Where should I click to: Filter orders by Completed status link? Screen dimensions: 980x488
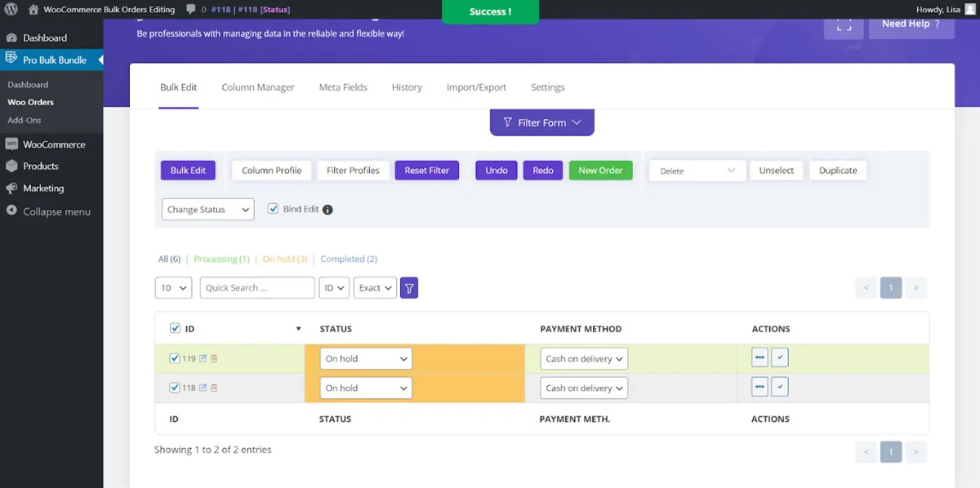coord(349,259)
